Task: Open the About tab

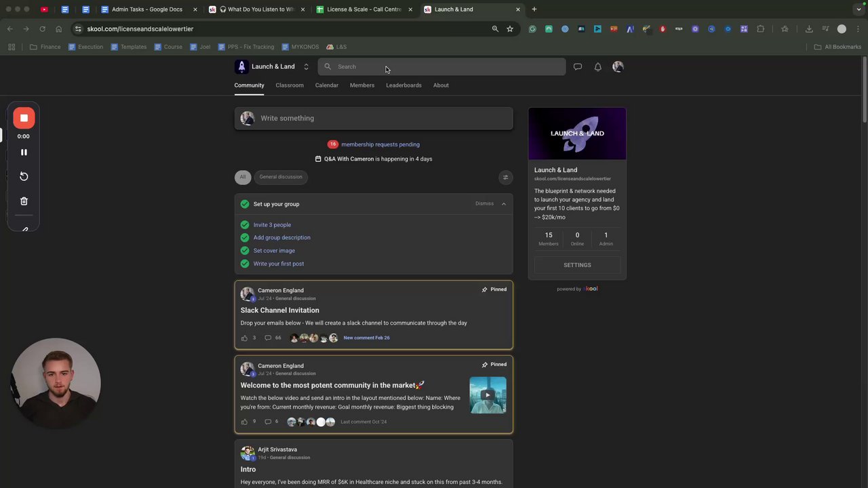Action: 441,85
